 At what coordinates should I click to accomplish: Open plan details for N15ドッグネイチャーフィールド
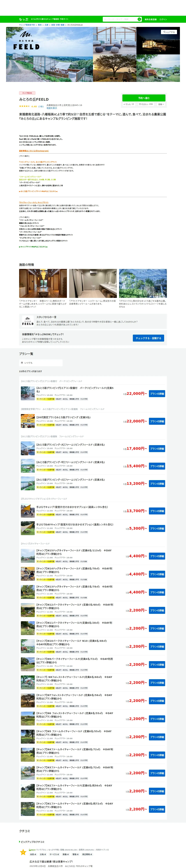pyautogui.click(x=157, y=556)
